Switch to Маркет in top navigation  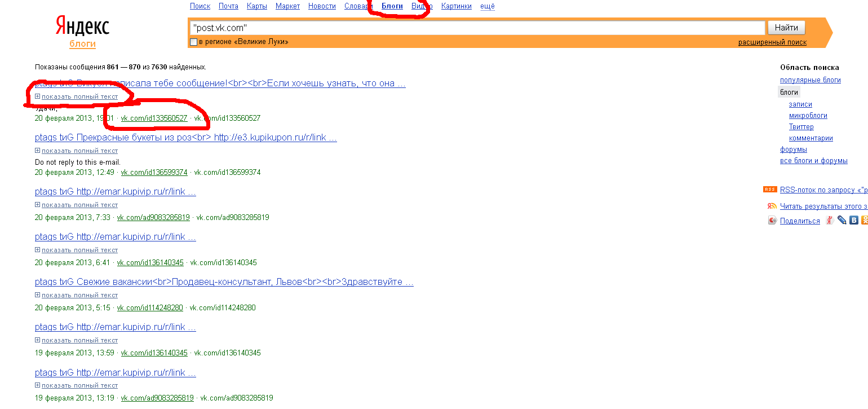coord(288,6)
